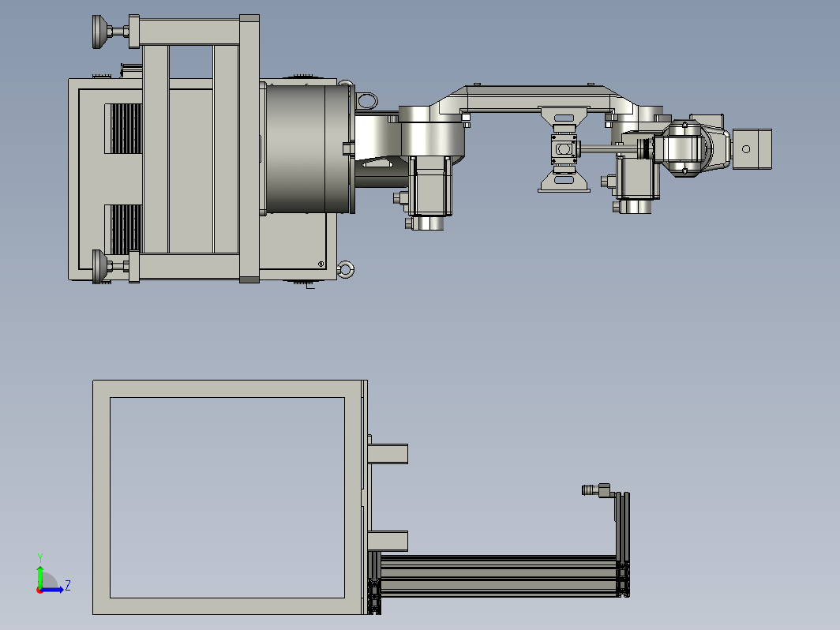Select the lower square tube stub on frame
Screen dimensions: 840x630
(x=388, y=541)
